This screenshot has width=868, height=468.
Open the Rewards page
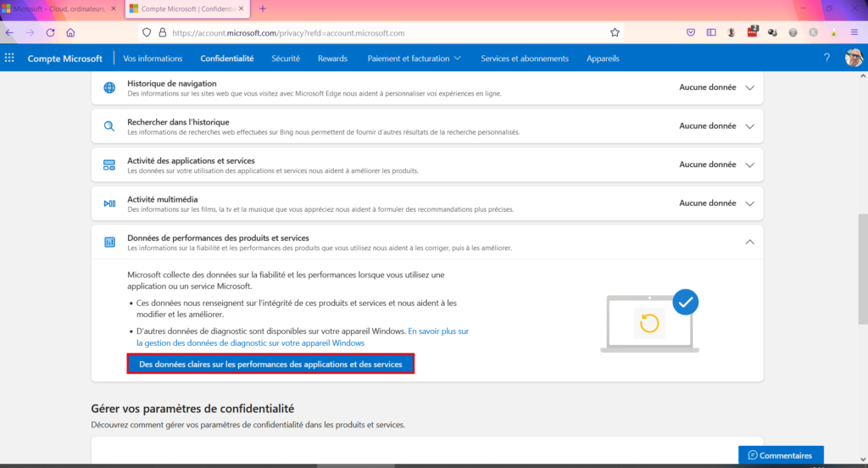[332, 58]
